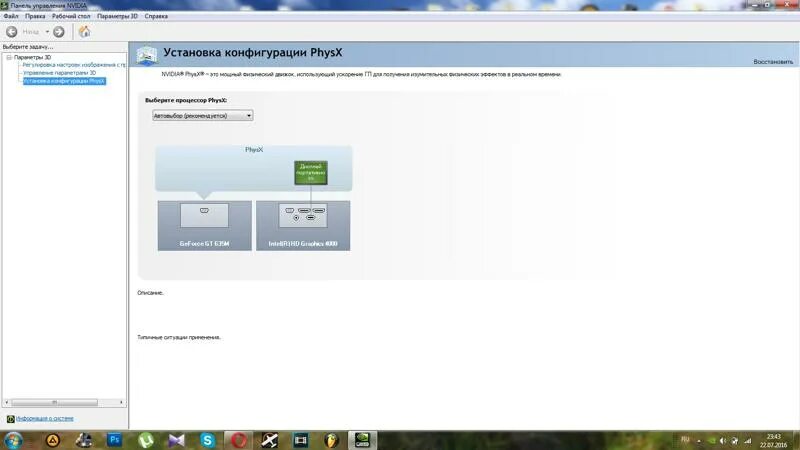Show hidden tray icons arrow
Viewport: 800px width, 450px height.
pyautogui.click(x=698, y=441)
